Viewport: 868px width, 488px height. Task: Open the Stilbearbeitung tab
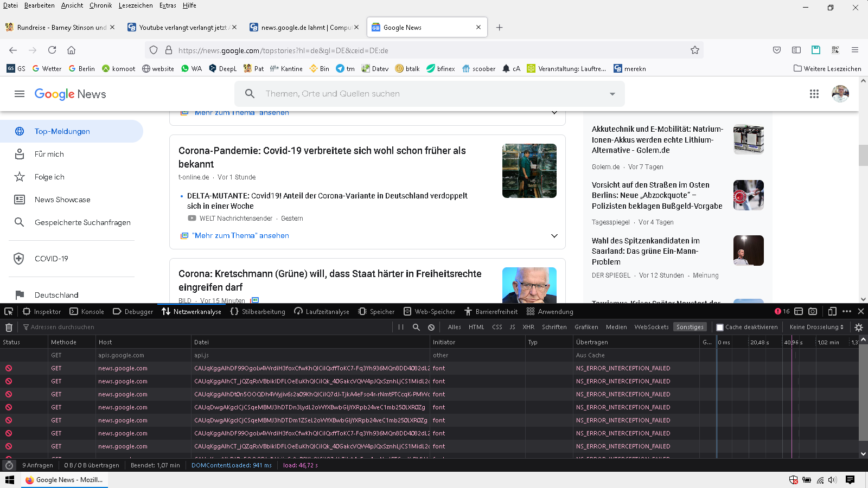point(258,311)
